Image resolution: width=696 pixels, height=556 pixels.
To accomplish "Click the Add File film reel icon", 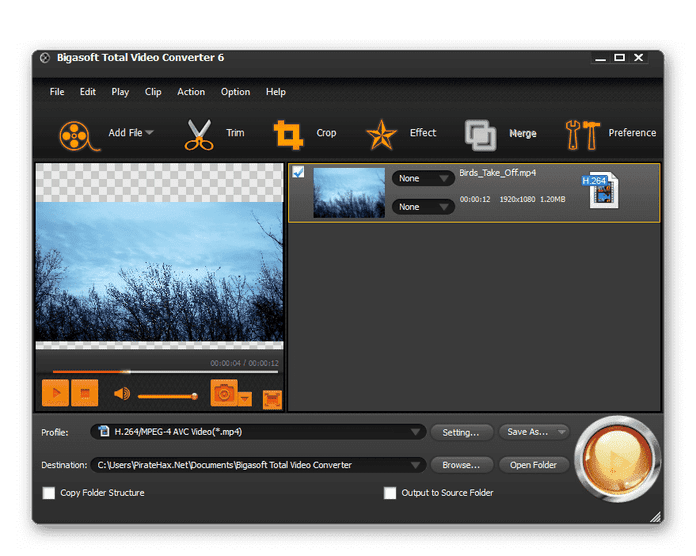I will click(78, 135).
